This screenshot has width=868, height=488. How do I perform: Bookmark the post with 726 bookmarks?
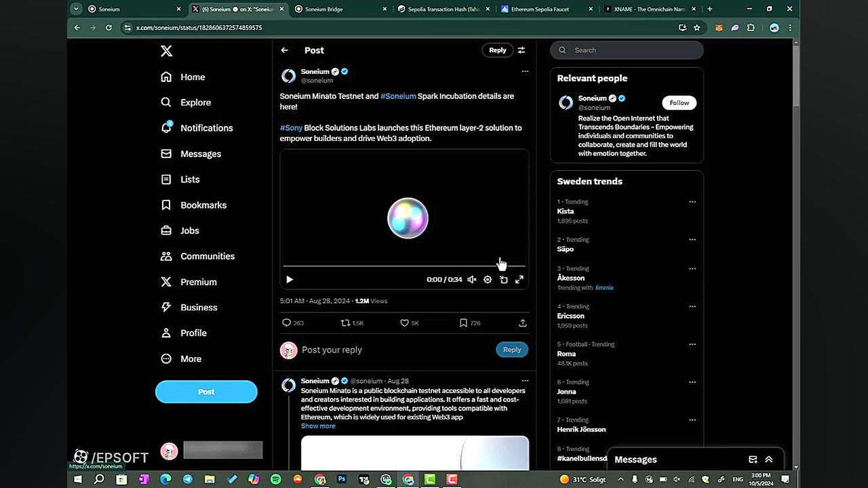pos(464,323)
